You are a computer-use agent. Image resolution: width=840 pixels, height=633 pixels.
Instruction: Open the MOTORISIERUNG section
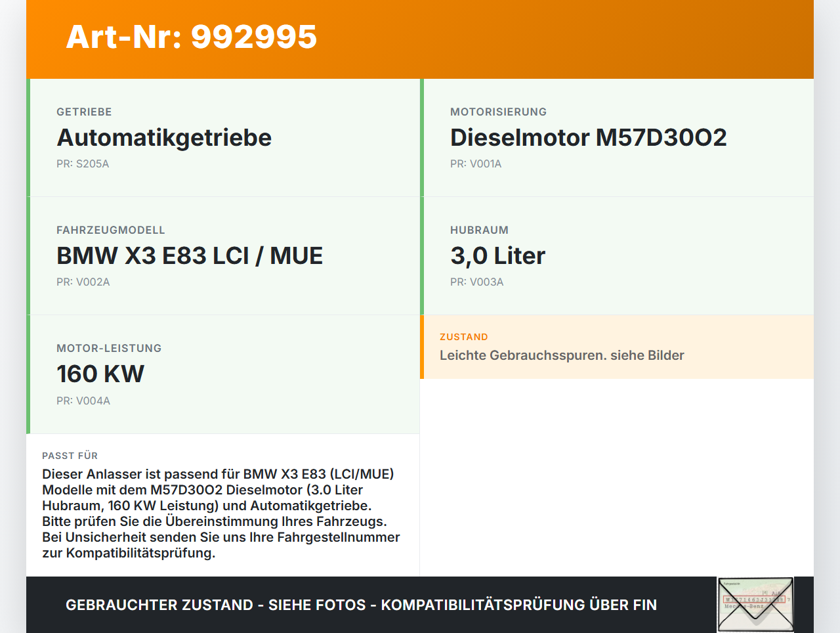point(617,137)
